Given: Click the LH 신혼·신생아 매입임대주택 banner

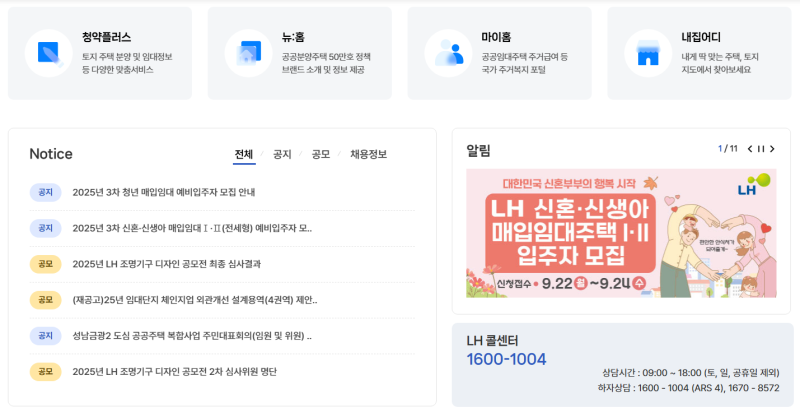Looking at the screenshot, I should 621,233.
